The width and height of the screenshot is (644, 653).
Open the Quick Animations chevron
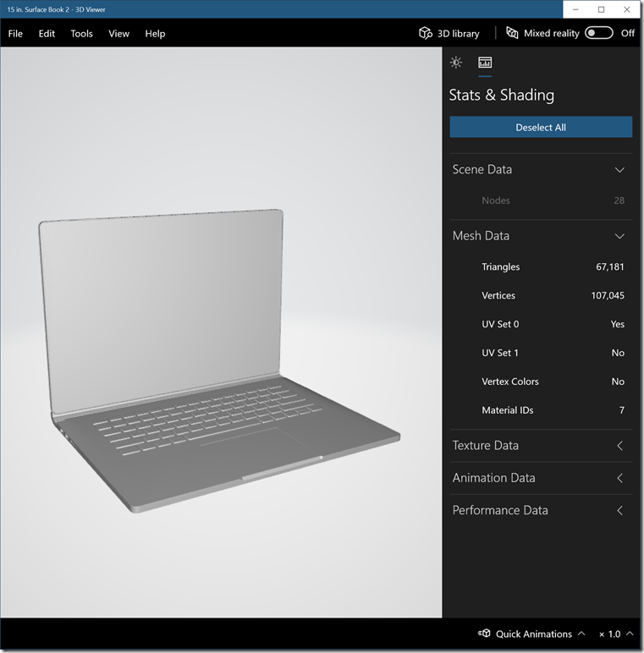pyautogui.click(x=581, y=634)
